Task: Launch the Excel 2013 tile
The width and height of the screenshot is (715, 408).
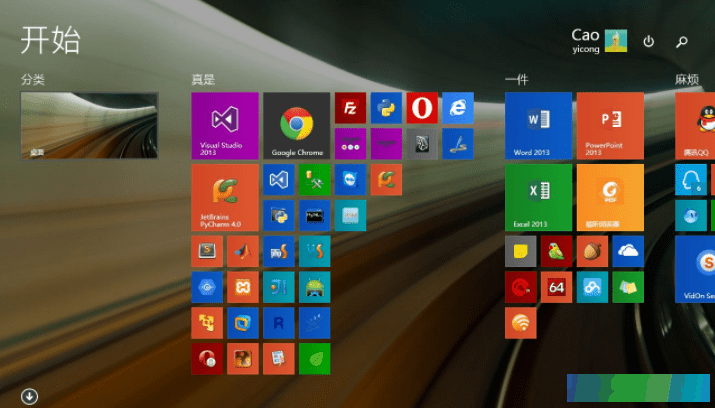Action: [x=539, y=197]
